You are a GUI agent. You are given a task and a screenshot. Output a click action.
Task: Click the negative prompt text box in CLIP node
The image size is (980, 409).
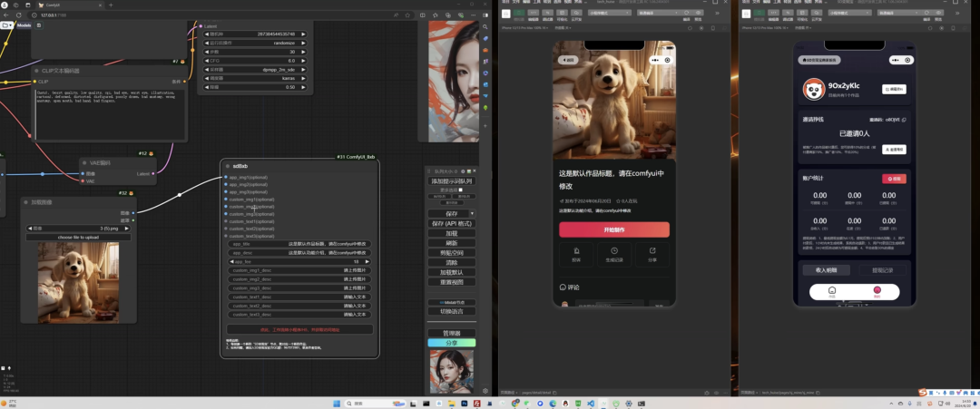click(x=111, y=114)
